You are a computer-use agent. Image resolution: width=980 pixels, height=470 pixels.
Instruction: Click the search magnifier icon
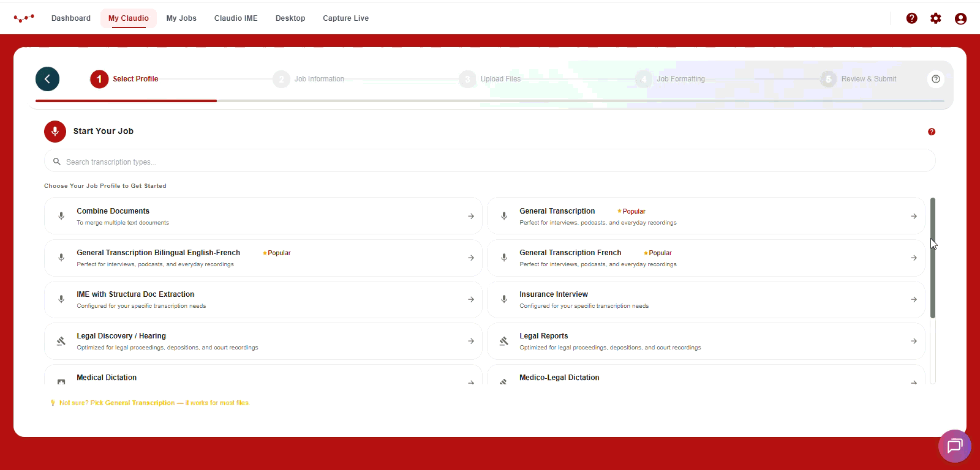click(57, 162)
